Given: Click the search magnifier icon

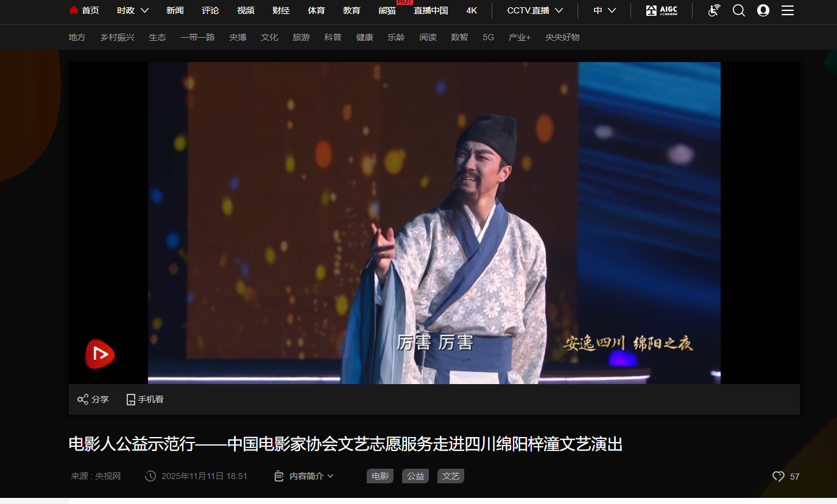Looking at the screenshot, I should pyautogui.click(x=739, y=10).
